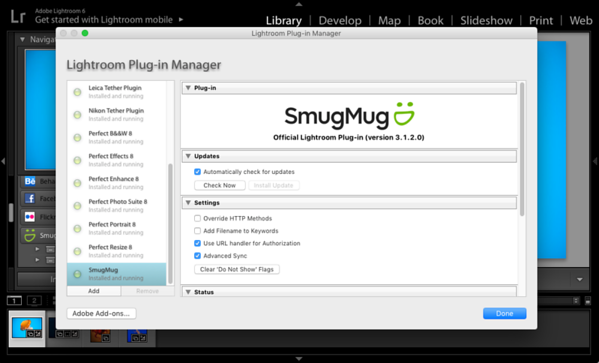Select second window display 2 button
The height and width of the screenshot is (363, 599).
click(34, 301)
